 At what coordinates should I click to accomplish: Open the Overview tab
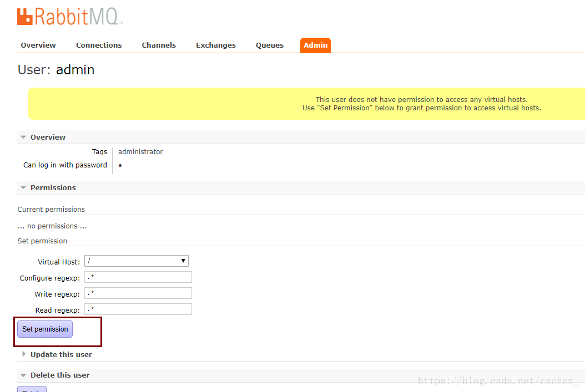[38, 45]
